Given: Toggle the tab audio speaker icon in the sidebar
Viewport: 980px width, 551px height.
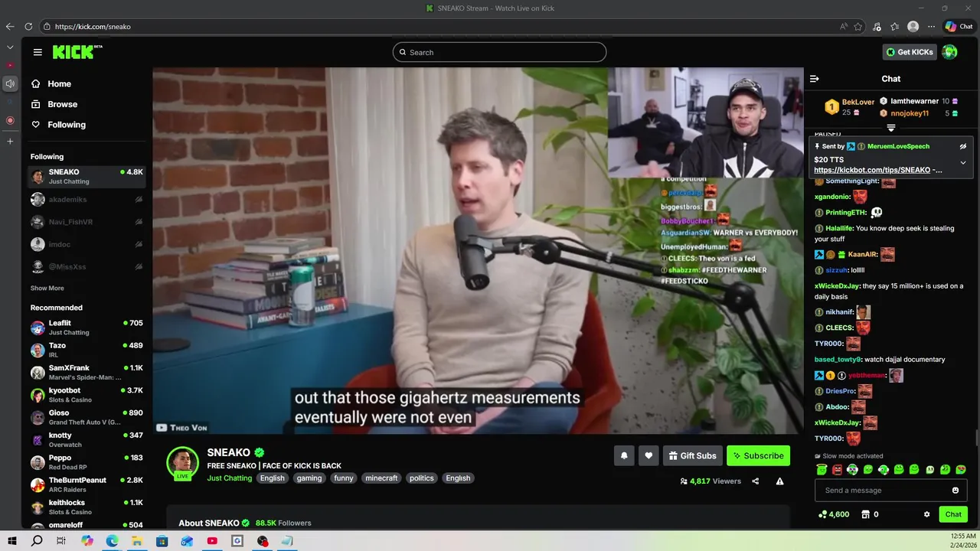Looking at the screenshot, I should pyautogui.click(x=10, y=83).
